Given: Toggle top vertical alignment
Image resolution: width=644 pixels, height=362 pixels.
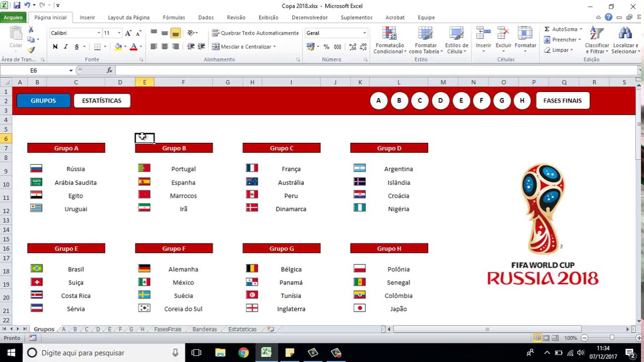Looking at the screenshot, I should (x=153, y=33).
